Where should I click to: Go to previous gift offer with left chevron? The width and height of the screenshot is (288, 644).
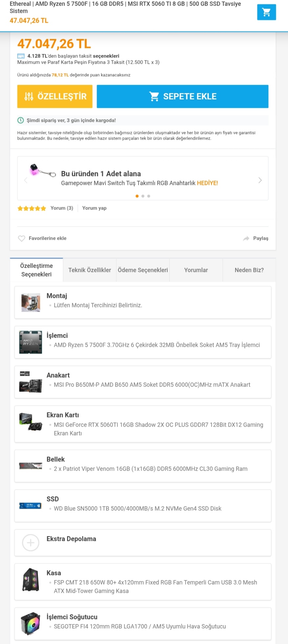pos(26,180)
